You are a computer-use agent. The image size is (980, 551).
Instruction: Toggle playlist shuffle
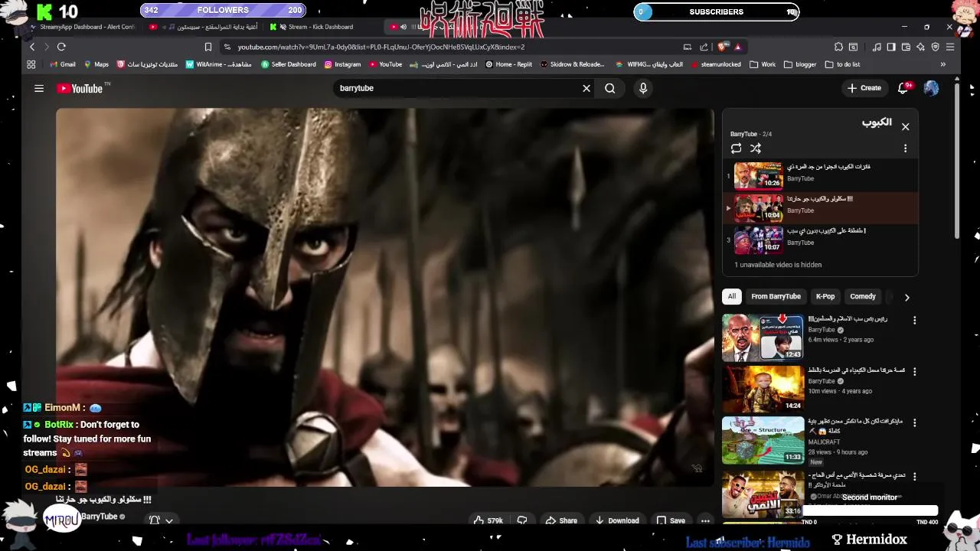click(x=756, y=148)
